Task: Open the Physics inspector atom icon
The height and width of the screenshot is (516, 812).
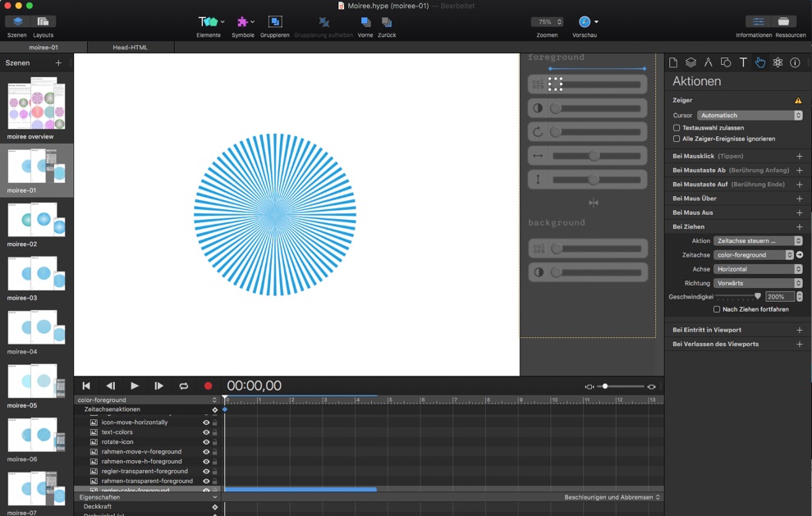Action: [x=778, y=62]
